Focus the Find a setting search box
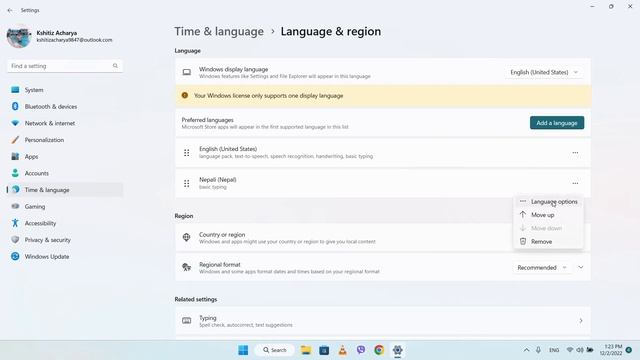The image size is (640, 360). coord(64,66)
